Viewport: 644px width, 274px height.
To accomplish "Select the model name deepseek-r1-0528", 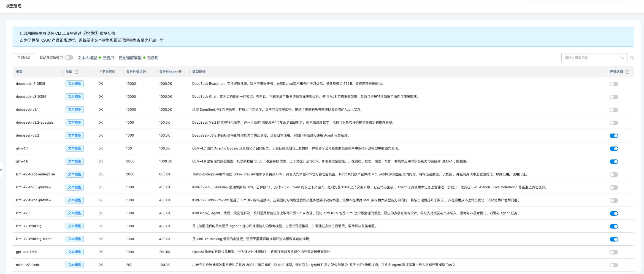I will [31, 84].
